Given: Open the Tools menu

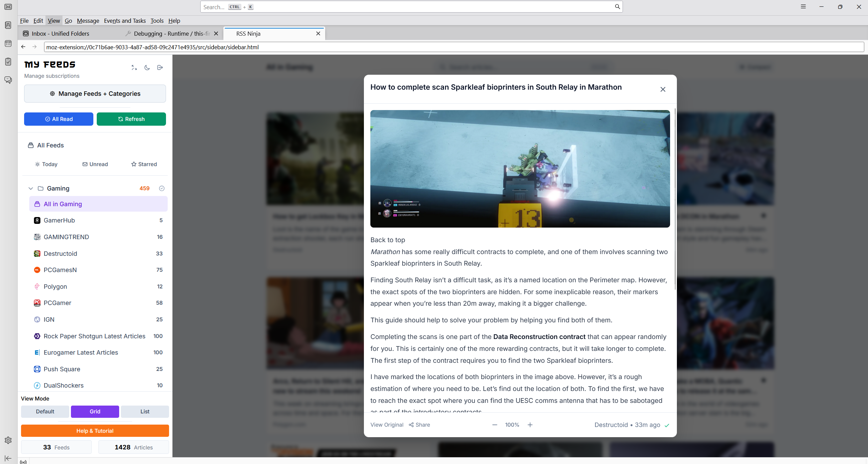Looking at the screenshot, I should (x=157, y=21).
